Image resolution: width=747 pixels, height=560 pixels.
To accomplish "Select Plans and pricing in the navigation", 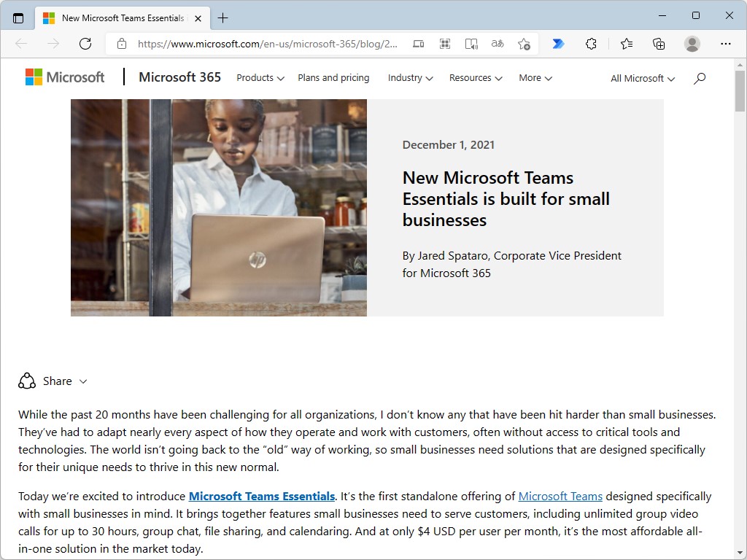I will coord(333,78).
